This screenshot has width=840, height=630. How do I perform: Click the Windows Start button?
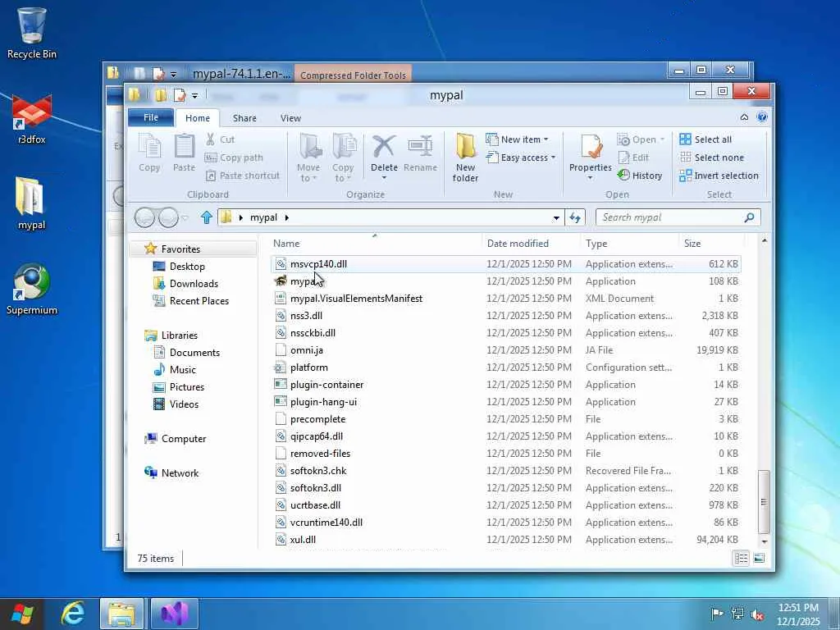pyautogui.click(x=22, y=614)
